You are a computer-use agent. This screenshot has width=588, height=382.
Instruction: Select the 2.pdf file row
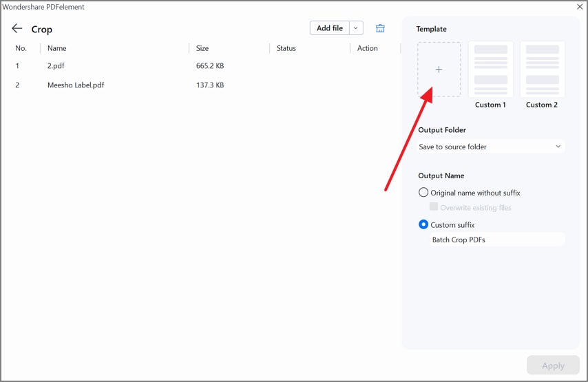coord(103,66)
